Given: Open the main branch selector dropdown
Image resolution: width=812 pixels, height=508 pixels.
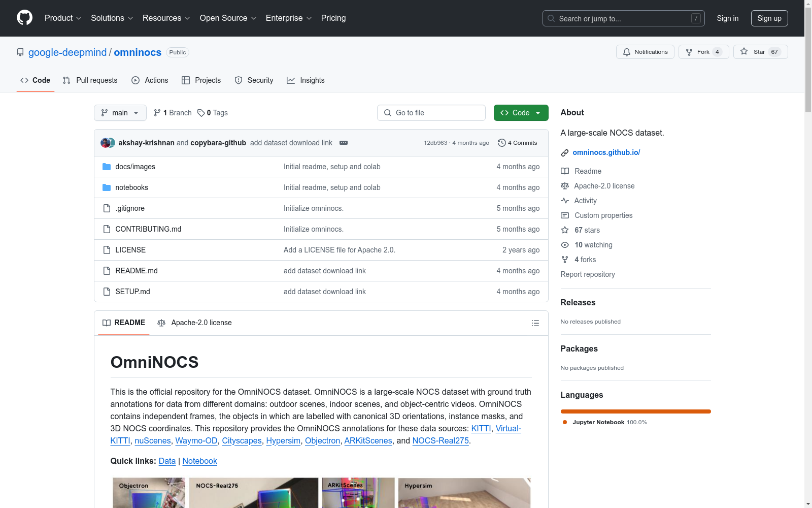Looking at the screenshot, I should point(120,113).
